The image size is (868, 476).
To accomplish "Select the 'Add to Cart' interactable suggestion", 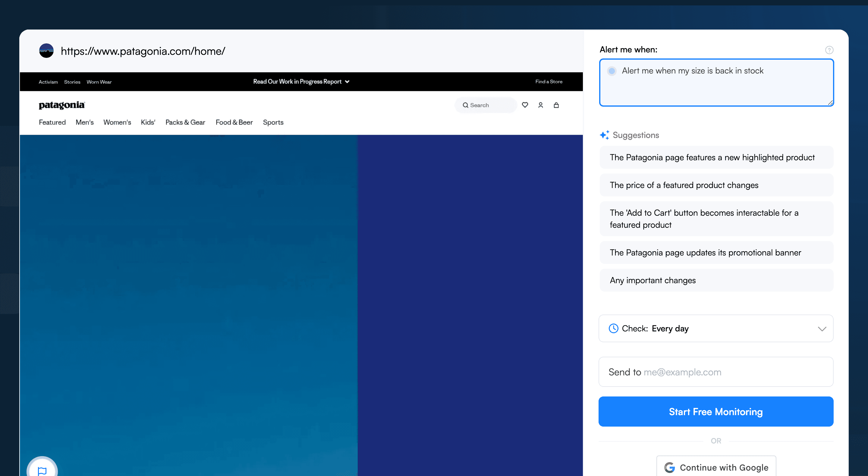I will pyautogui.click(x=716, y=219).
